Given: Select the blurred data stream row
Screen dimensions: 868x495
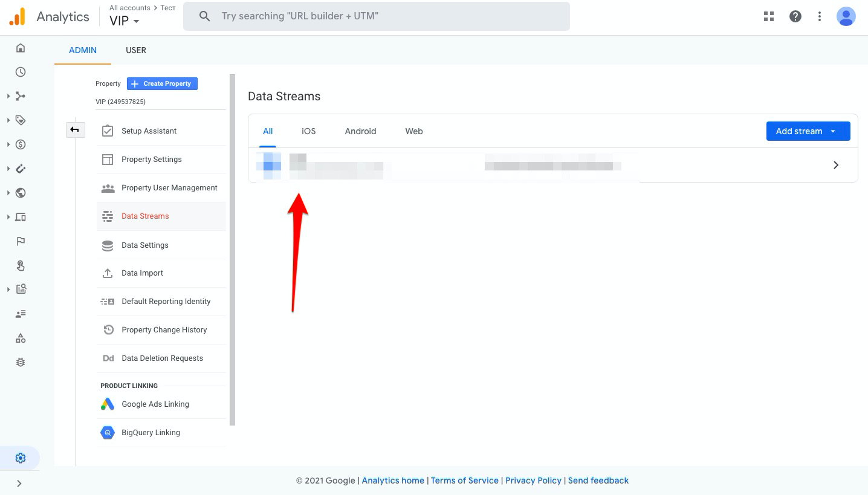Looking at the screenshot, I should (552, 165).
